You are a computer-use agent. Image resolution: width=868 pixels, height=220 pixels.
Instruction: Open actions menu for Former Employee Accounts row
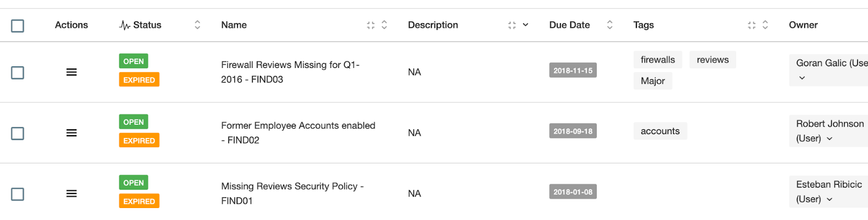(71, 133)
